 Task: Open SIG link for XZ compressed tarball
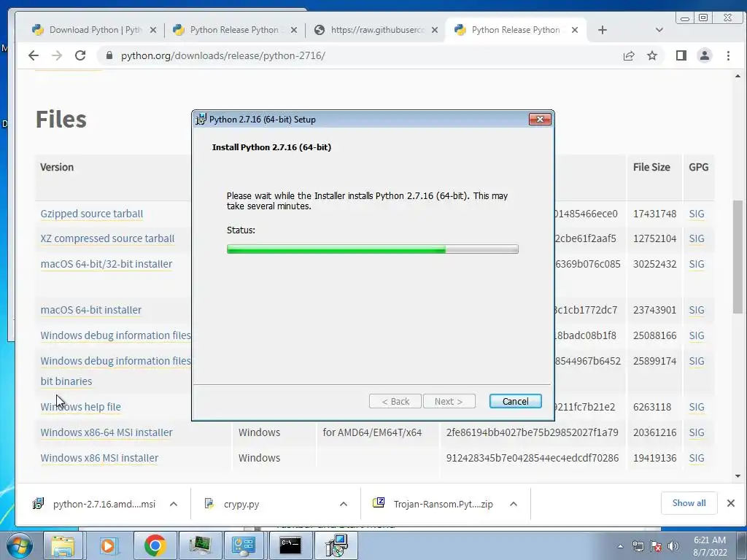(x=697, y=238)
